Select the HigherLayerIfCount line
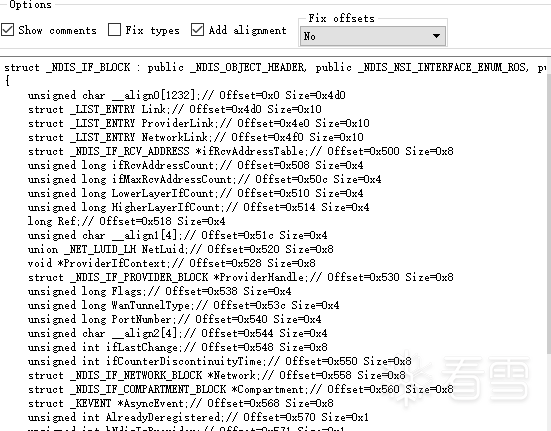Screen dimensions: 551x431 click(199, 208)
